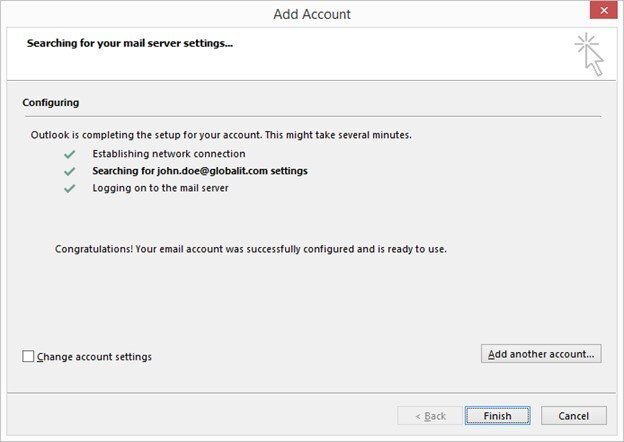Click Finish to complete account setup

click(497, 416)
